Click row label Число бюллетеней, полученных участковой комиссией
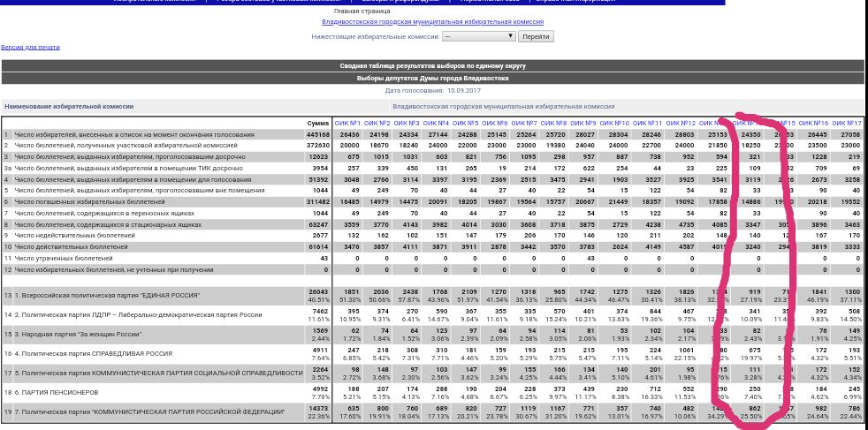The width and height of the screenshot is (868, 430). coord(126,146)
